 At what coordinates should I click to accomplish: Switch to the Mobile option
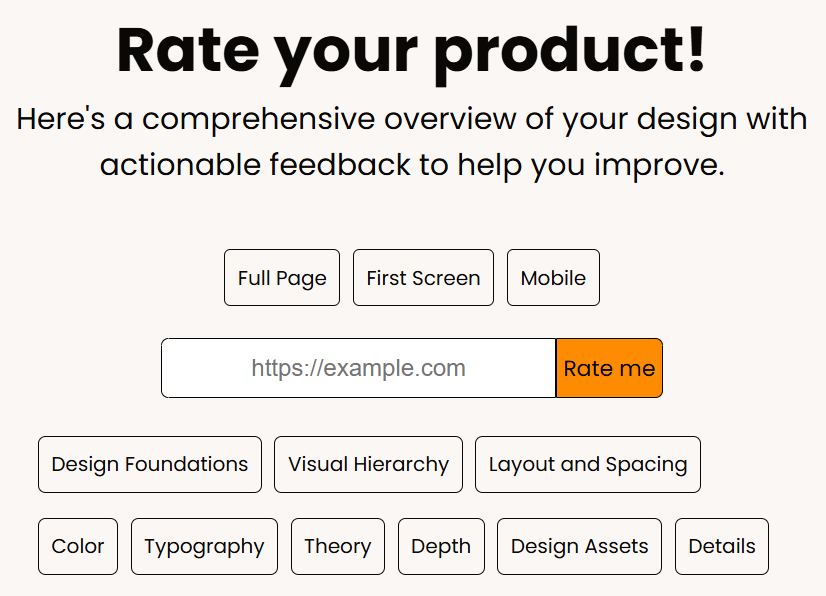553,278
